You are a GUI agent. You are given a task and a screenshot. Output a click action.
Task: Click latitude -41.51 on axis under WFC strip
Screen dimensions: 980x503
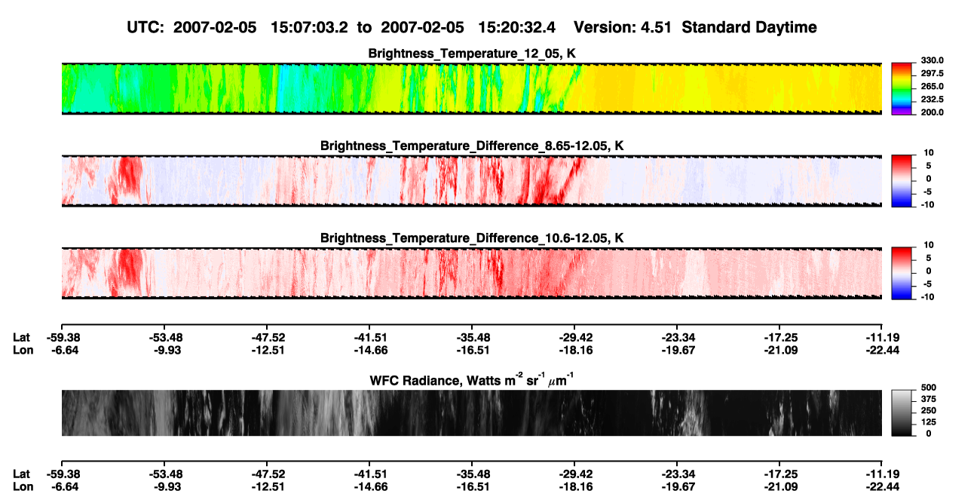[369, 474]
